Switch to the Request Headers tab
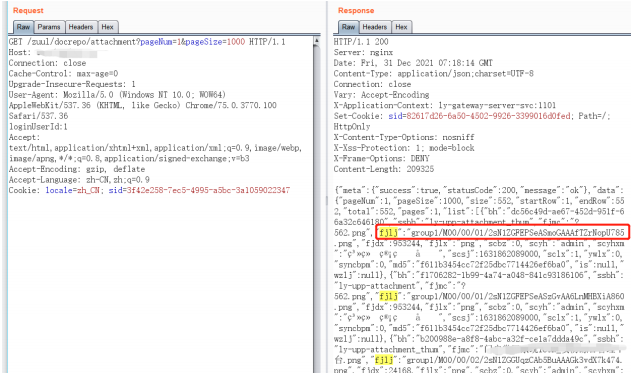 click(x=81, y=27)
